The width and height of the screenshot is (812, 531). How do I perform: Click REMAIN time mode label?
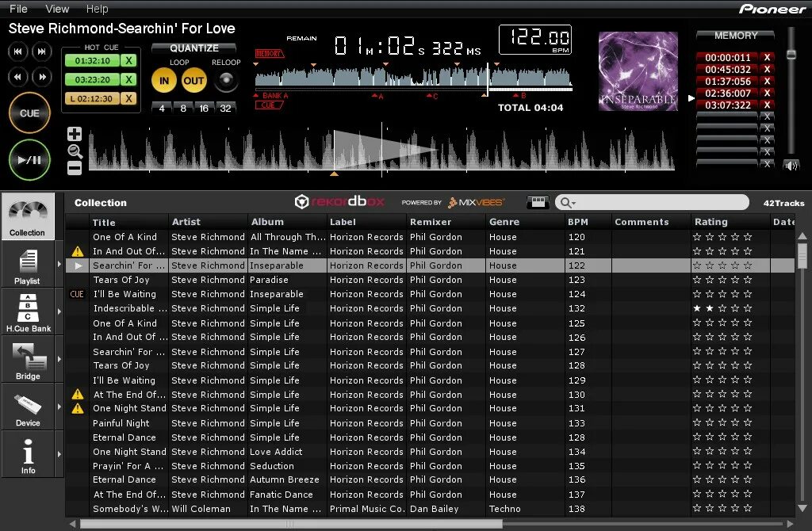tap(301, 38)
